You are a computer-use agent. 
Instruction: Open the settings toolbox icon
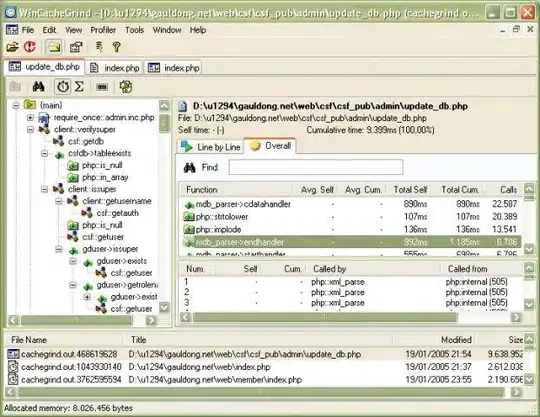point(76,47)
